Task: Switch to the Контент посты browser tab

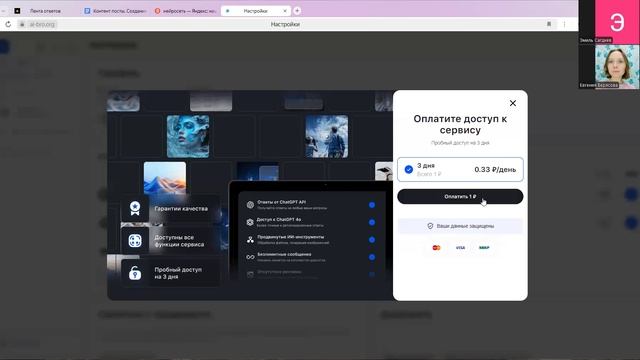Action: pos(115,11)
